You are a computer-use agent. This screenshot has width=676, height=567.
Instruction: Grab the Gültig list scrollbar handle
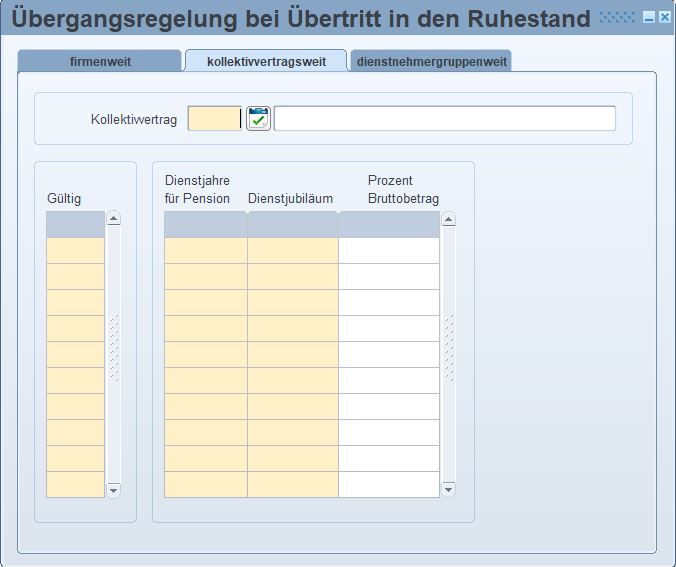click(x=113, y=348)
